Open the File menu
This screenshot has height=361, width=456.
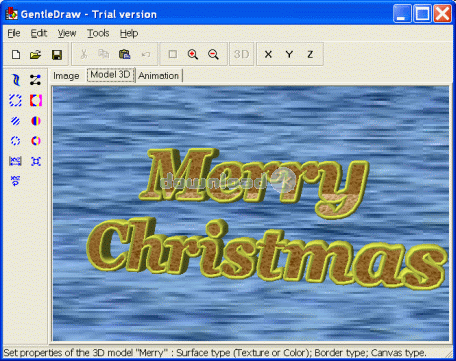tap(14, 33)
